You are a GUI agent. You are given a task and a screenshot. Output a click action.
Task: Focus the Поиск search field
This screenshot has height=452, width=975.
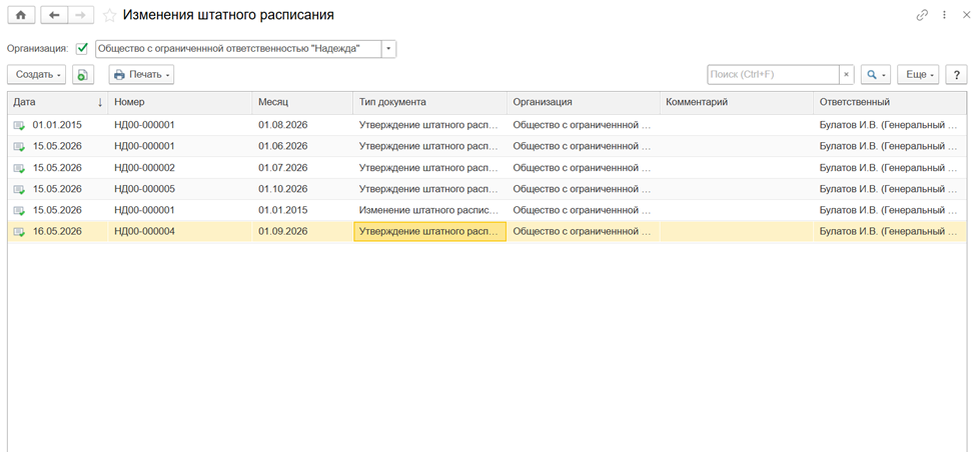tap(774, 75)
